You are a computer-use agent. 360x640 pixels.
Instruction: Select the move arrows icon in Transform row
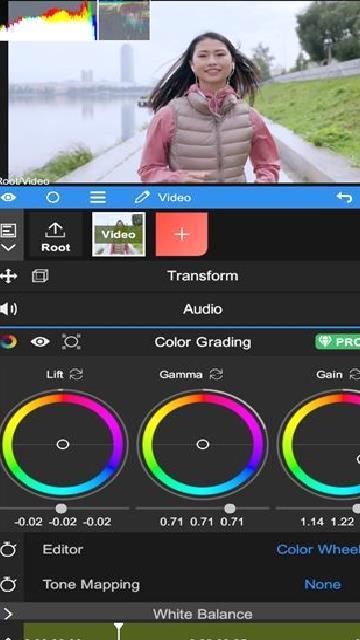(x=9, y=276)
